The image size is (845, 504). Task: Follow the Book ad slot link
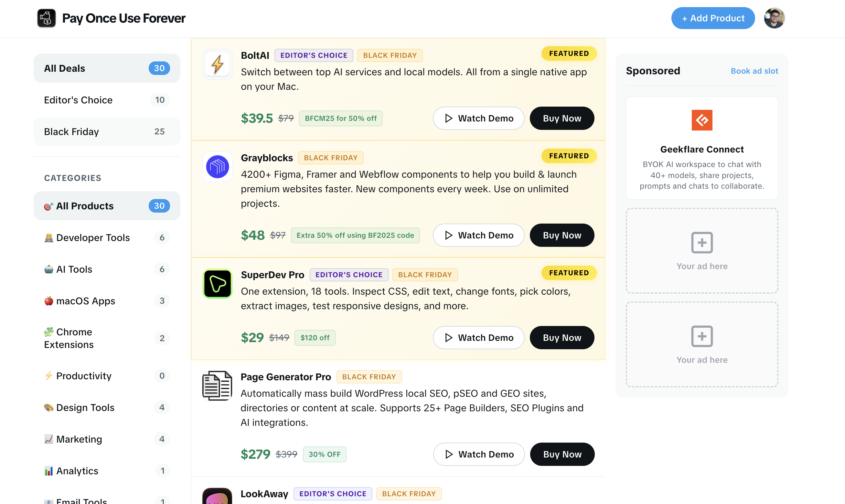754,71
